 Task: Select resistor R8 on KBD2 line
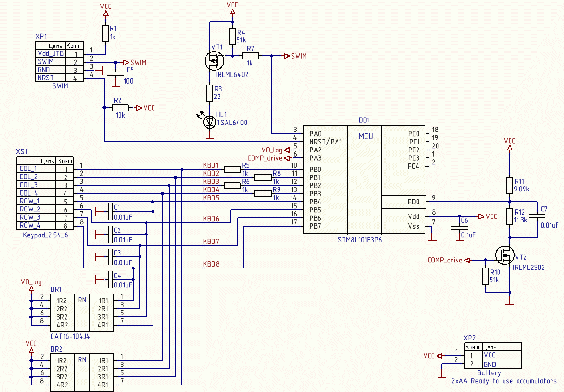(263, 177)
